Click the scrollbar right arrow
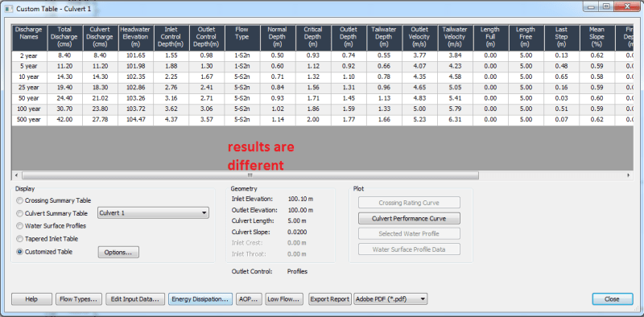 coord(629,175)
